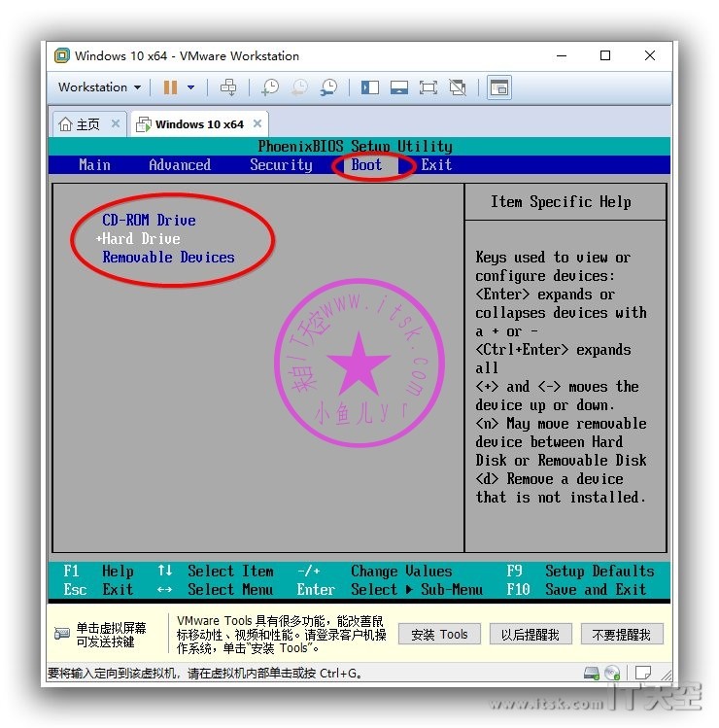719x728 pixels.
Task: Click the message log status icon
Action: pos(643,673)
